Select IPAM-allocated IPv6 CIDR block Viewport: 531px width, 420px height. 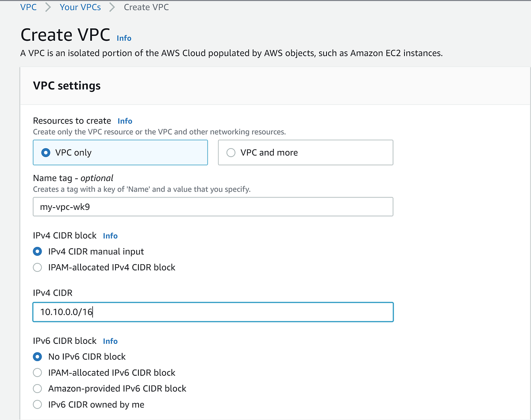coord(38,373)
